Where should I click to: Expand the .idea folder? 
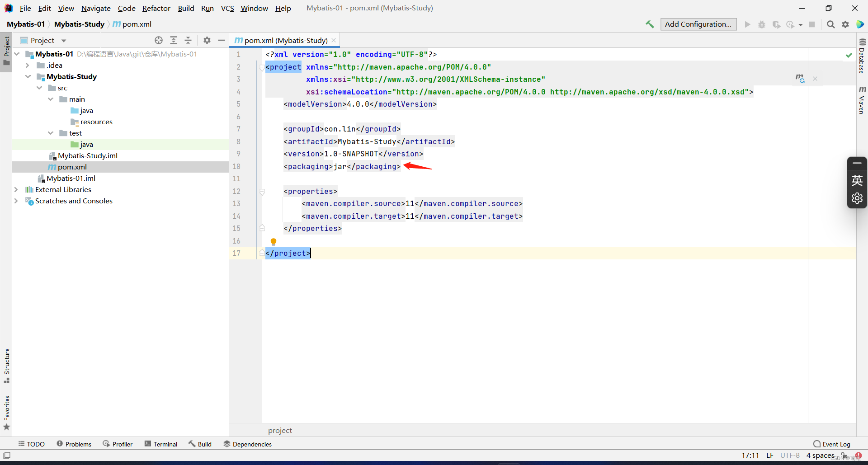click(28, 65)
